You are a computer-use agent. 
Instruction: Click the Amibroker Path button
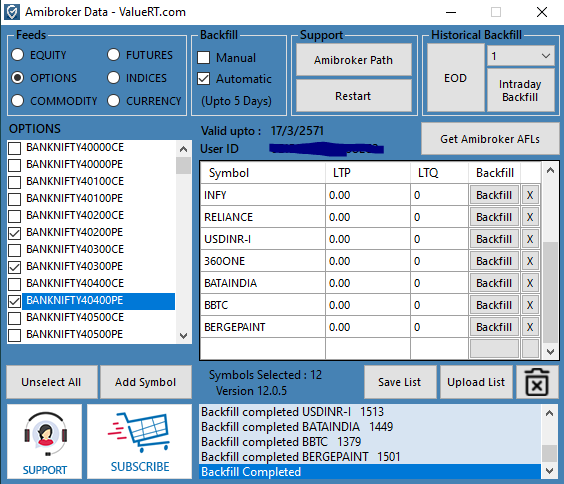pyautogui.click(x=354, y=60)
